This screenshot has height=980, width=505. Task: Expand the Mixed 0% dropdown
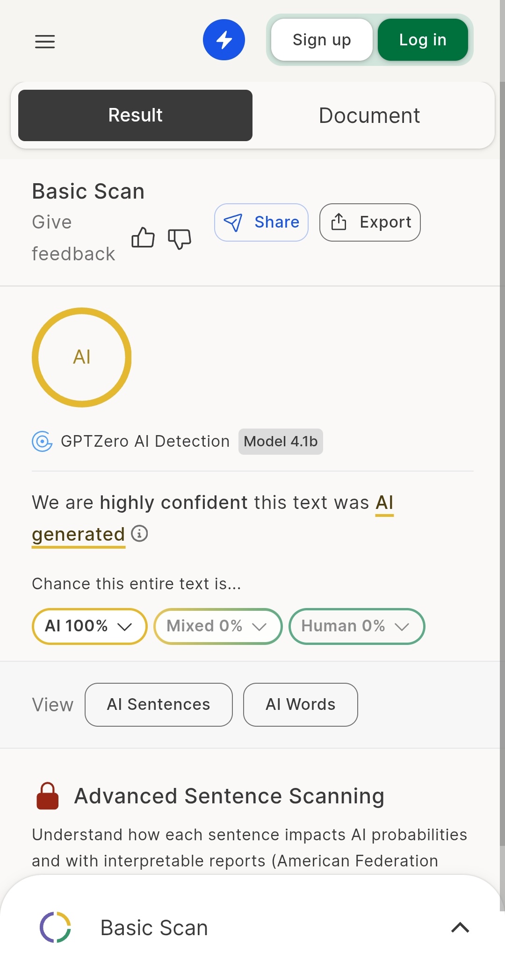pyautogui.click(x=217, y=626)
